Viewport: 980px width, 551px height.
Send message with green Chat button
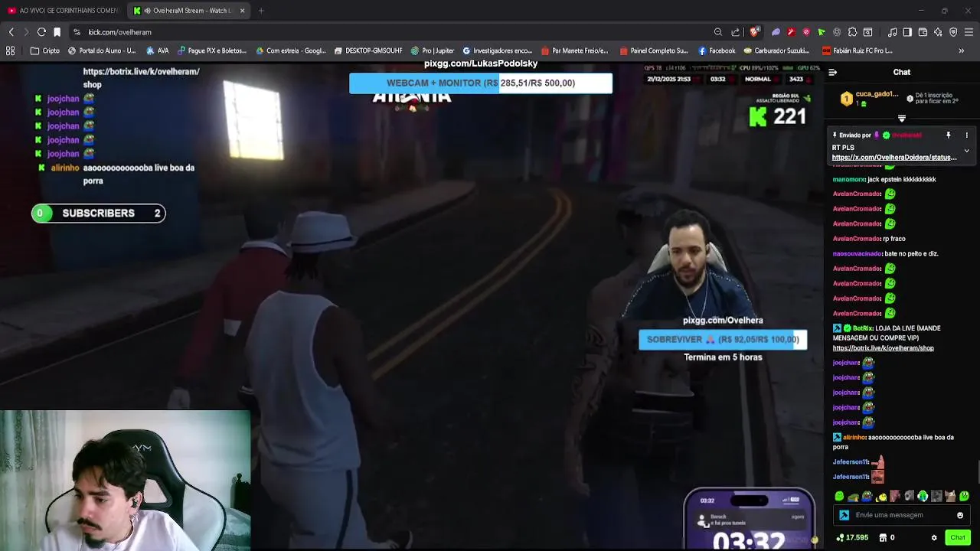pos(958,538)
